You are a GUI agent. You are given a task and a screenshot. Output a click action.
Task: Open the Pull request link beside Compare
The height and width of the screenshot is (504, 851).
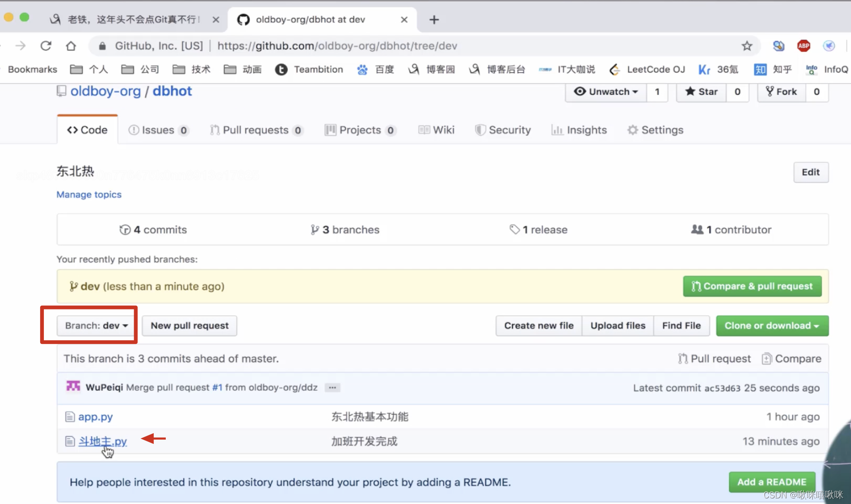tap(715, 358)
